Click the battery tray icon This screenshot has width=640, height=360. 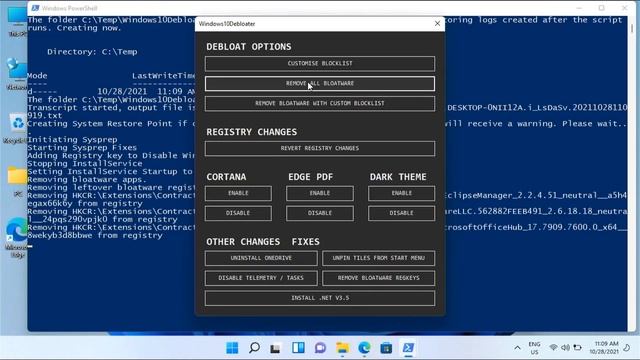[x=577, y=348]
